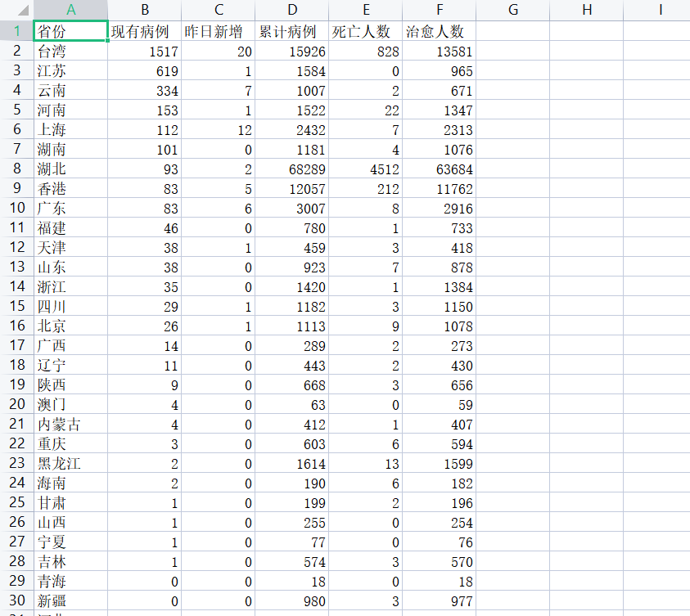Select the 浙江 cell
Image resolution: width=690 pixels, height=616 pixels.
[x=71, y=286]
